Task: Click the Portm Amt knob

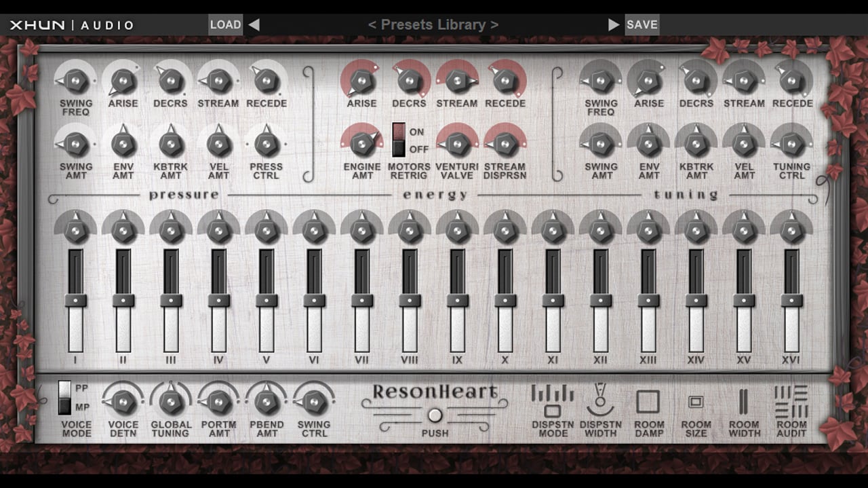Action: point(218,402)
